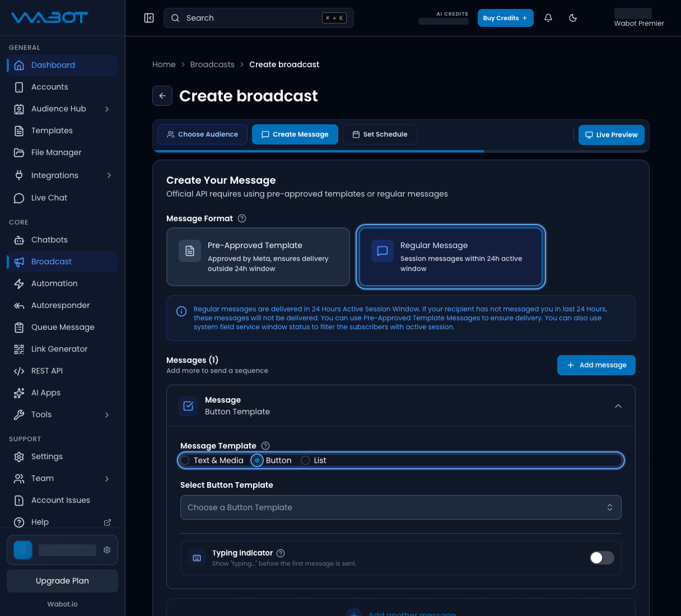681x616 pixels.
Task: Open Autoresponder in the sidebar
Action: (62, 305)
